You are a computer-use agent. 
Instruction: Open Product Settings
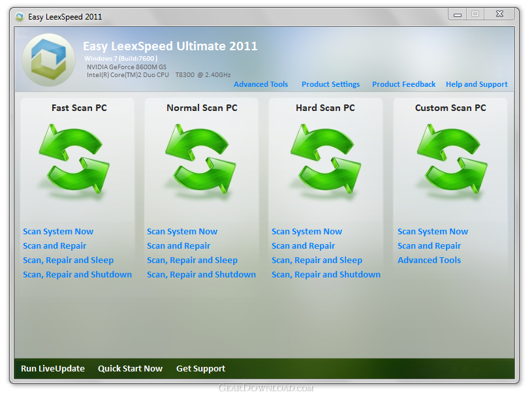(330, 84)
